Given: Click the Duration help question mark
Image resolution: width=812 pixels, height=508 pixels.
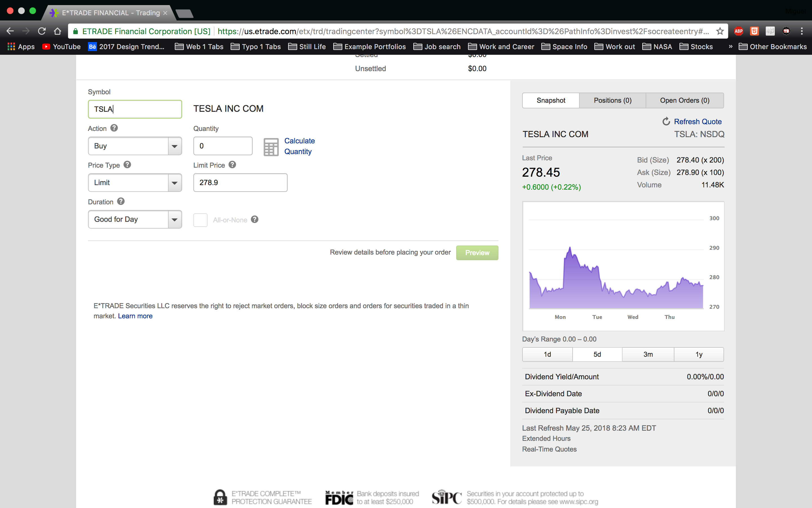Looking at the screenshot, I should 121,201.
